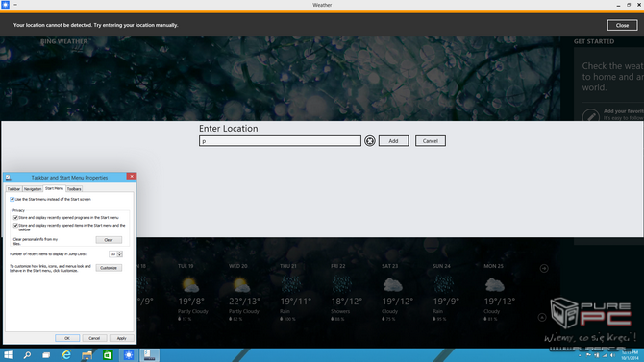
Task: Open the Task View taskbar icon
Action: [46, 355]
